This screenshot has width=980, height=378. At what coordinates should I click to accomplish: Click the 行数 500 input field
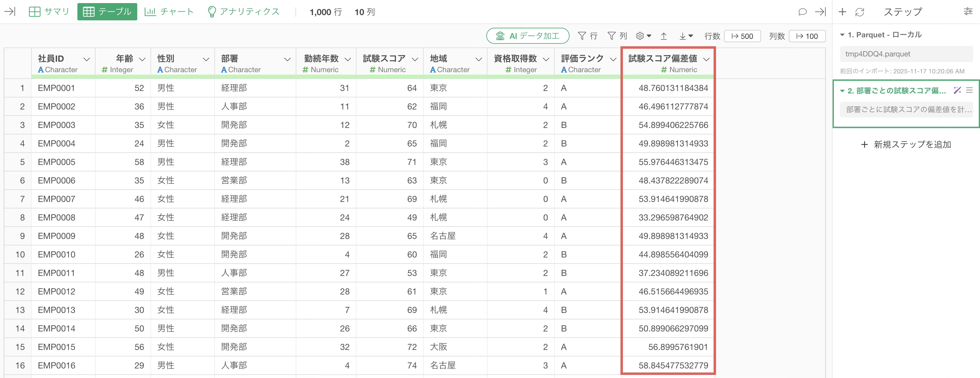coord(742,36)
